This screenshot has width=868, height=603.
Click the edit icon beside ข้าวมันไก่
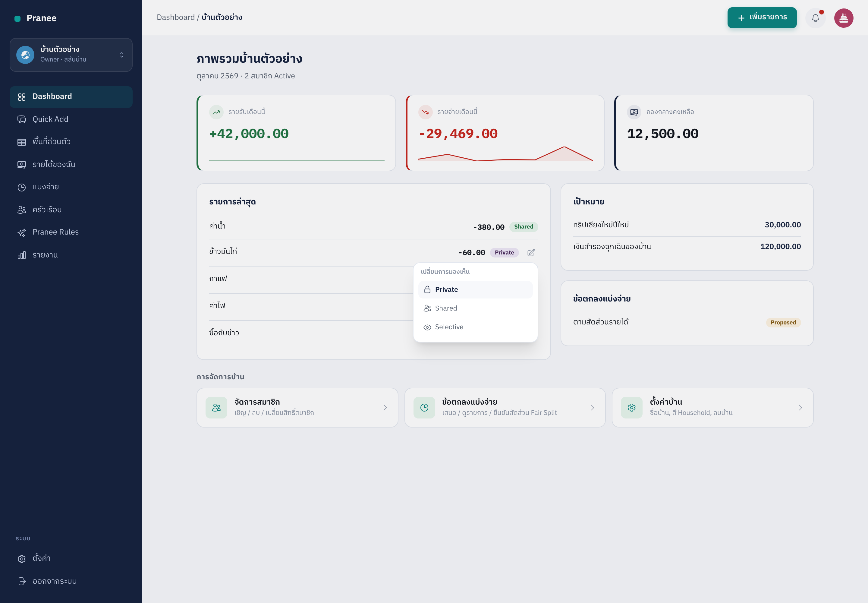coord(531,252)
